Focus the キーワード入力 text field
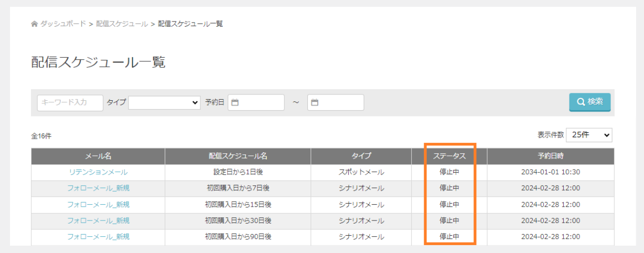644x253 pixels. pyautogui.click(x=70, y=102)
